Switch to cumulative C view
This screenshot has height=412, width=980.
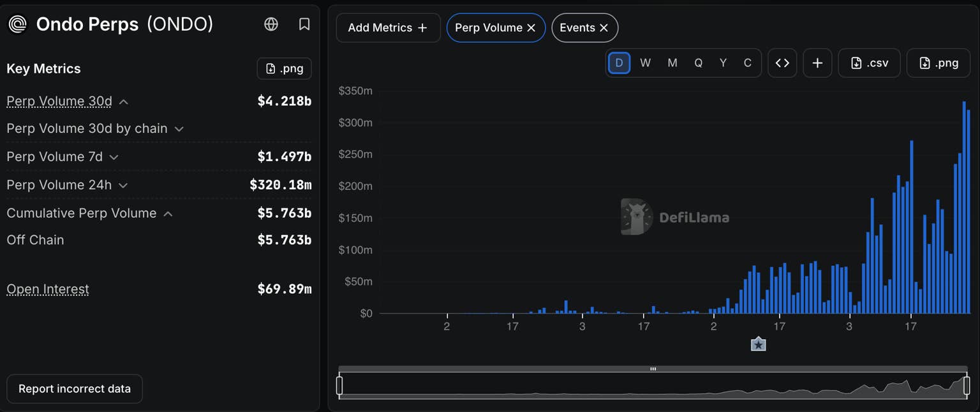[748, 63]
